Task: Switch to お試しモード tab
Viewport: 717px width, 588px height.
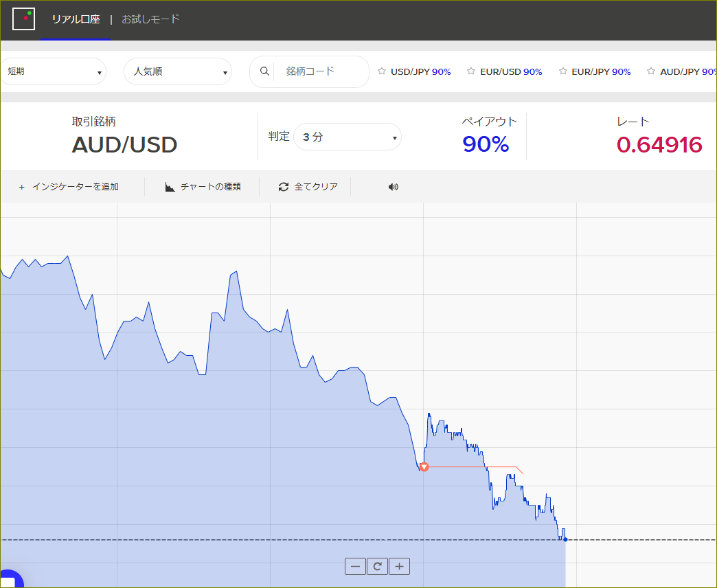Action: coord(150,19)
